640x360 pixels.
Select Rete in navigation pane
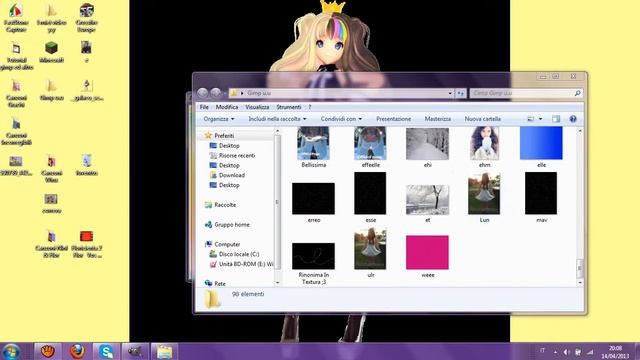(x=215, y=283)
